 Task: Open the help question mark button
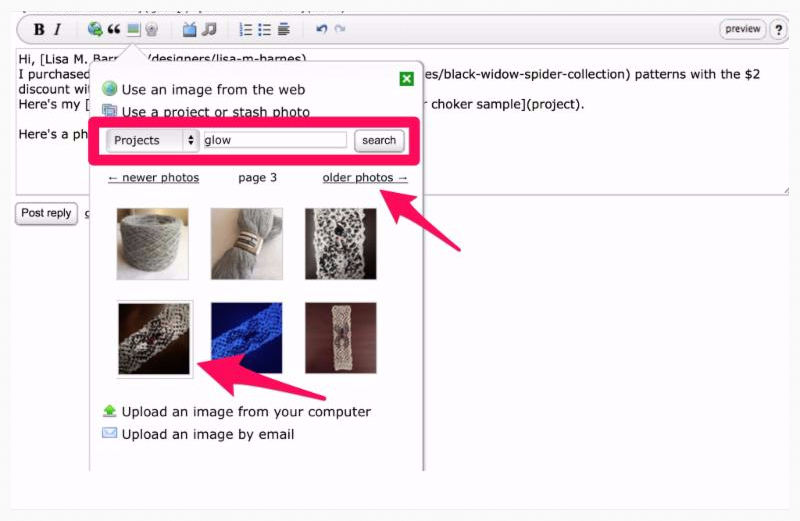point(779,29)
